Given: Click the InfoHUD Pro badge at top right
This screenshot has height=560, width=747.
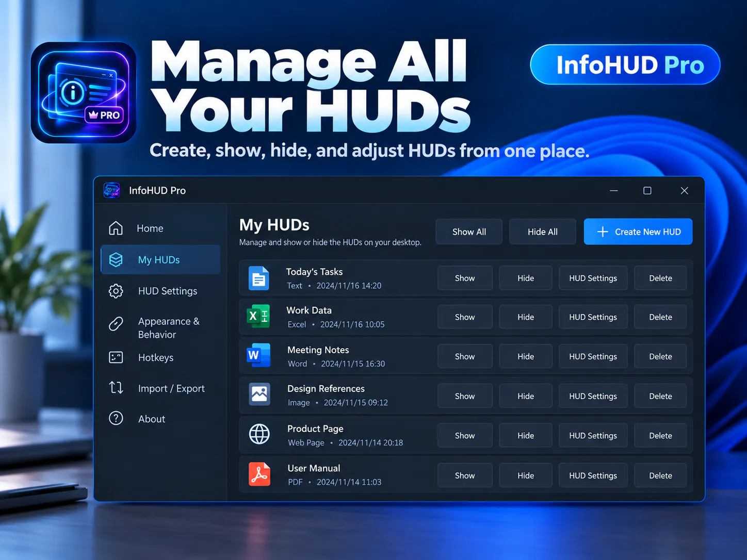Looking at the screenshot, I should pos(625,64).
